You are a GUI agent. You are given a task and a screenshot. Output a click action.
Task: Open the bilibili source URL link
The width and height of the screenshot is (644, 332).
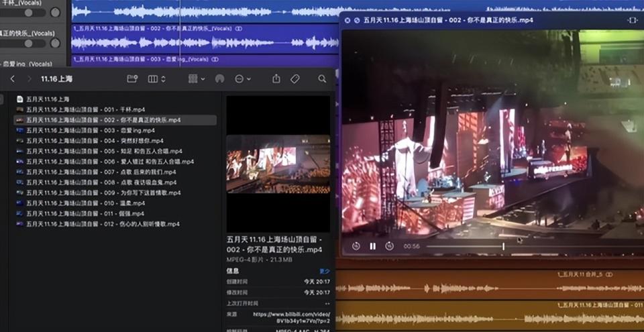click(x=292, y=317)
